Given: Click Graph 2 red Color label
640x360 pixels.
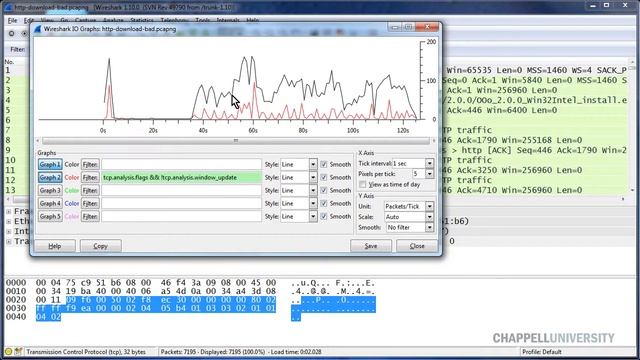Looking at the screenshot, I should 71,178.
